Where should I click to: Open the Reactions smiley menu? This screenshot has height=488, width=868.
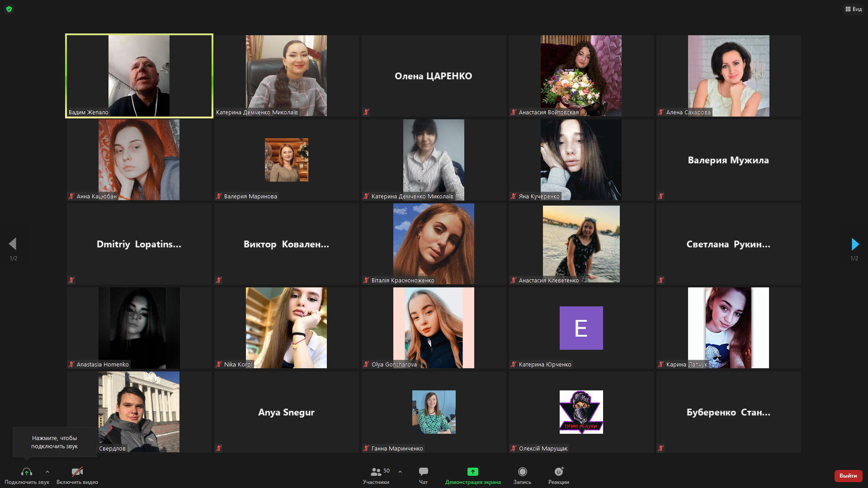tap(559, 472)
